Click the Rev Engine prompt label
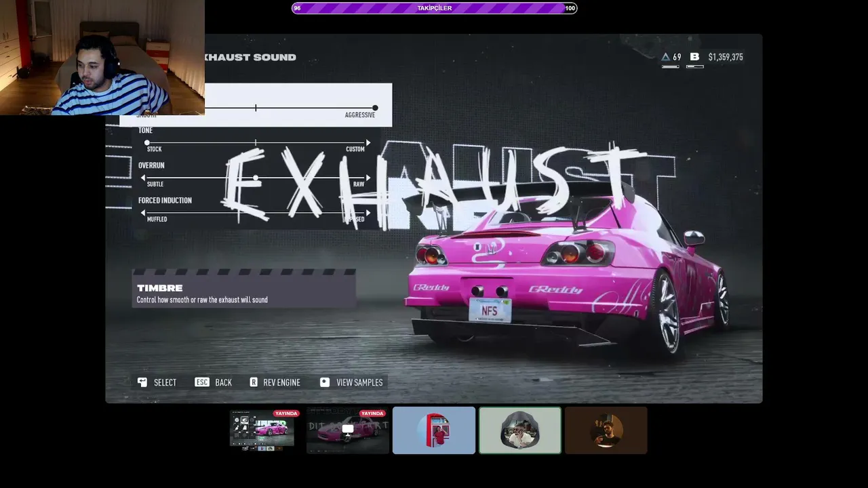 [x=281, y=383]
